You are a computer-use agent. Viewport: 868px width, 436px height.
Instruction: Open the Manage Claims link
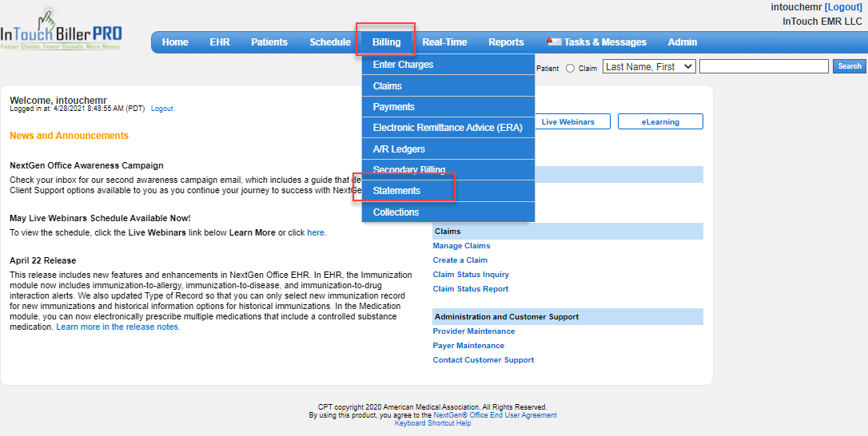pyautogui.click(x=461, y=246)
